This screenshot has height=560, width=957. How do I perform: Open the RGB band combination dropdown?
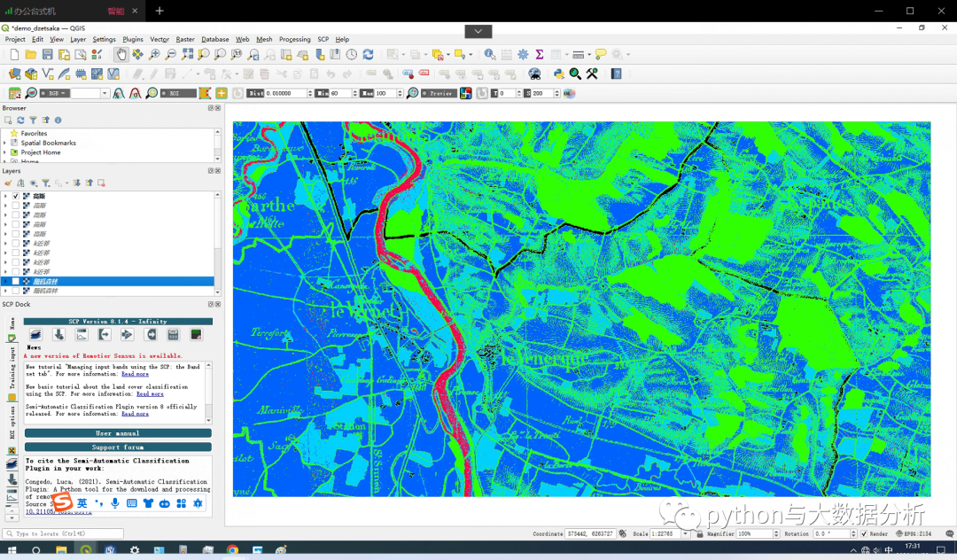pyautogui.click(x=105, y=93)
